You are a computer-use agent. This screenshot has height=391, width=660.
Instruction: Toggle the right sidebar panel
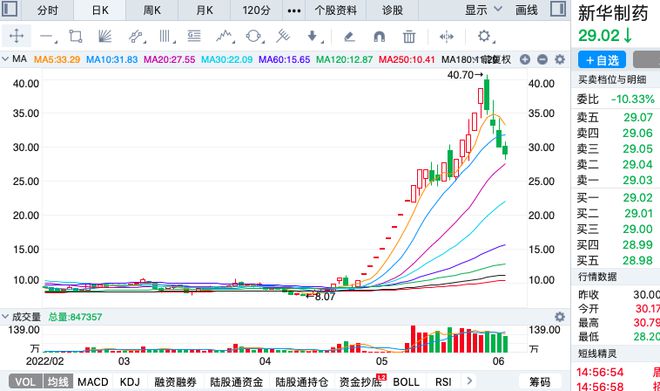(x=558, y=9)
